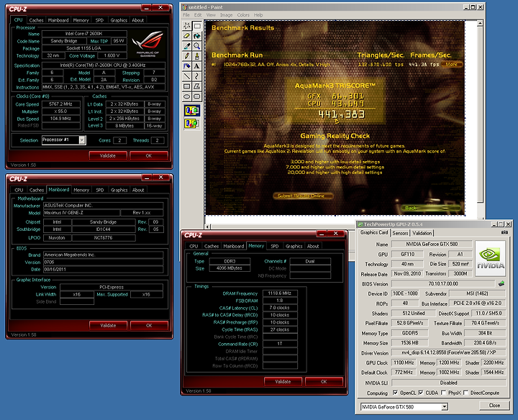This screenshot has width=518, height=420.
Task: Select the Pencil tool in Paint
Action: click(x=187, y=56)
